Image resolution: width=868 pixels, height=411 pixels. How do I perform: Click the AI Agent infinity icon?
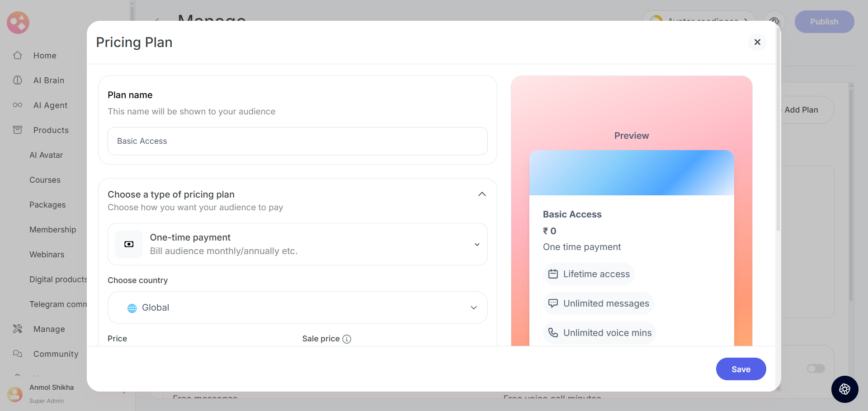coord(18,105)
